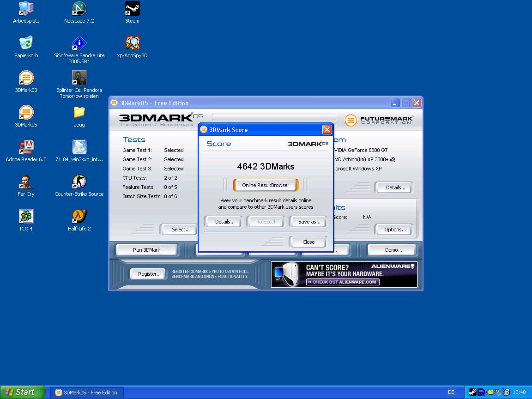Click CHECK OUT ALIENWARE.COM link
Viewport: 532px width, 399px height.
(x=343, y=282)
